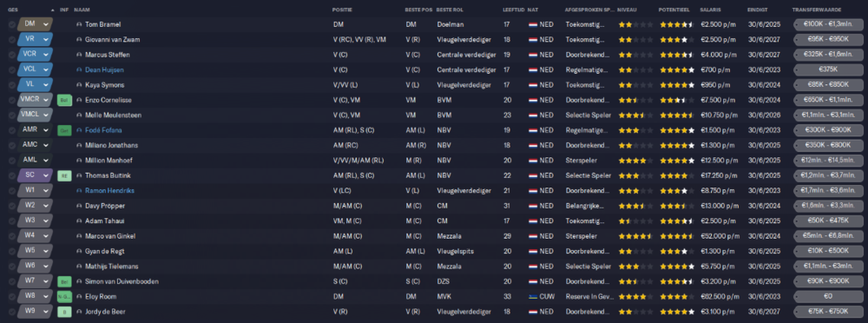Image resolution: width=868 pixels, height=323 pixels.
Task: Click the Bel status badge beside Simon van Duivenbooden
Action: 64,281
